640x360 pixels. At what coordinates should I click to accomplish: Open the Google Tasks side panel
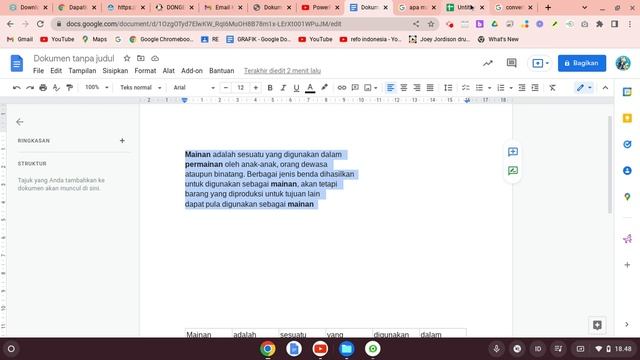tap(627, 144)
